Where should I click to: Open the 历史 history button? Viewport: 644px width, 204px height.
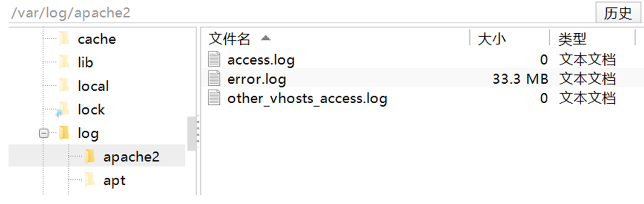618,13
